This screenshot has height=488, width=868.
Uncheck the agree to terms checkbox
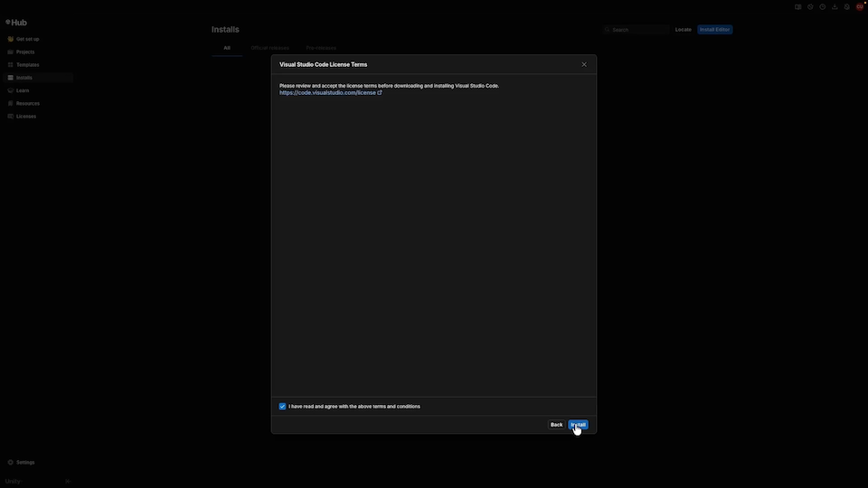pyautogui.click(x=282, y=406)
